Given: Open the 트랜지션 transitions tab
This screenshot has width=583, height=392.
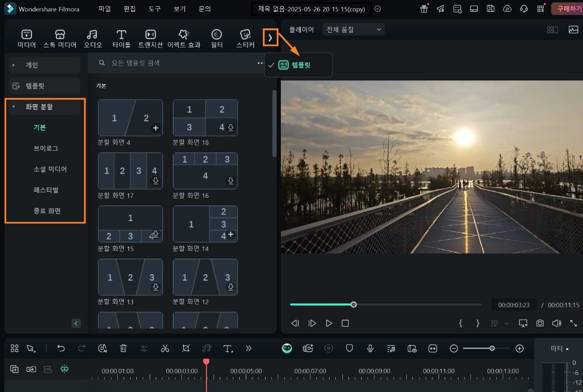Looking at the screenshot, I should pos(150,38).
